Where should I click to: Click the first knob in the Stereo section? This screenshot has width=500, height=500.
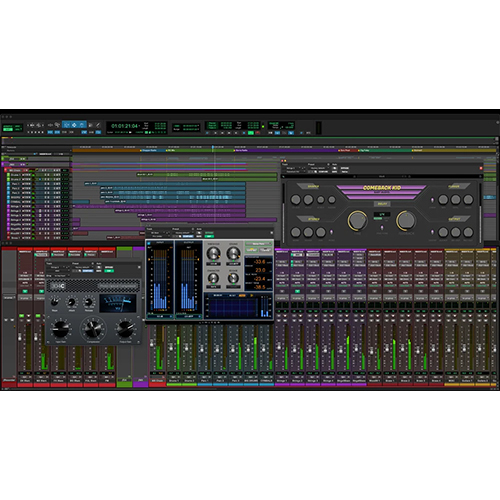point(296,232)
